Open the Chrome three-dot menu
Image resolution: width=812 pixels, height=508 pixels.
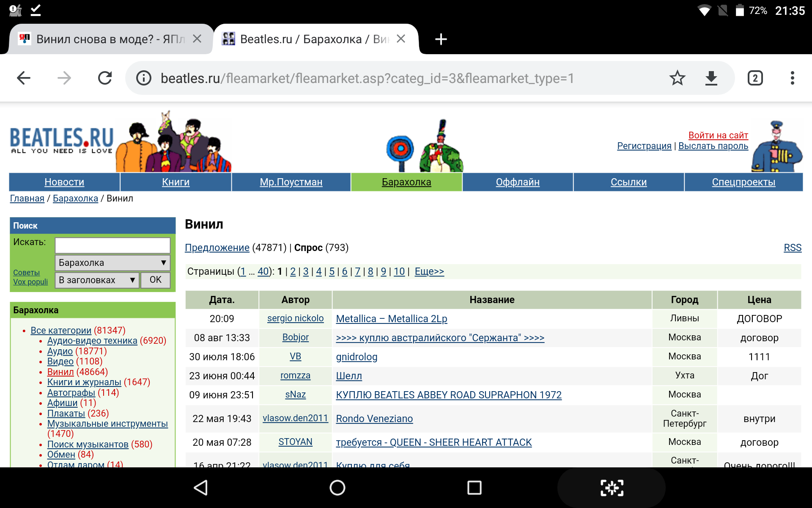click(x=793, y=78)
